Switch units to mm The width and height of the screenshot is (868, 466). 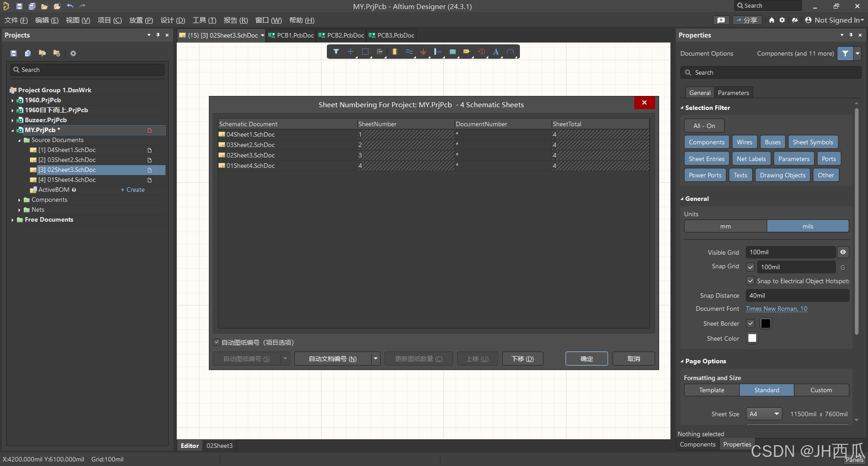coord(726,226)
